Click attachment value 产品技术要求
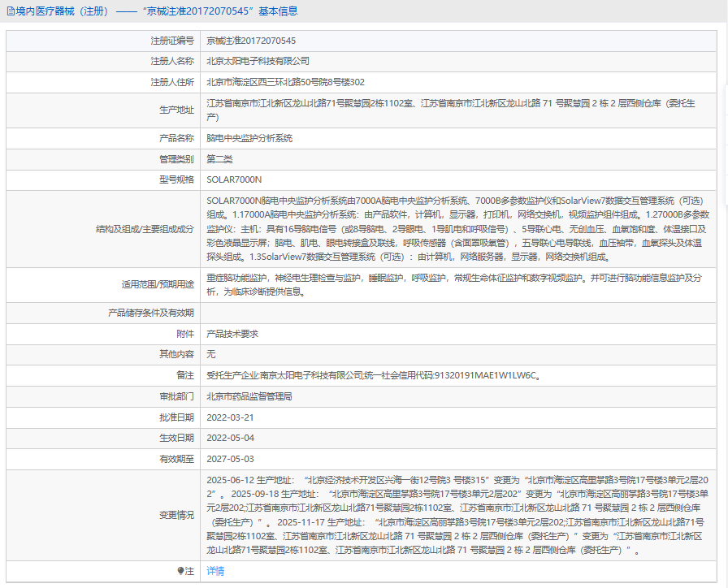 [x=232, y=334]
